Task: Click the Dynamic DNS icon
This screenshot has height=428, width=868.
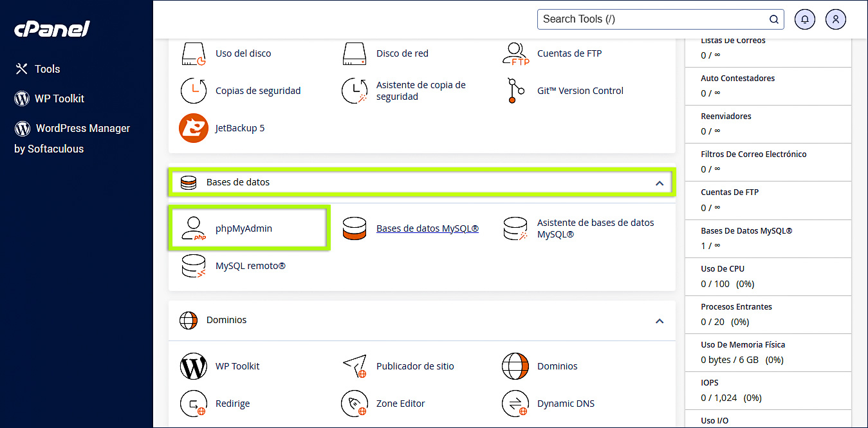Action: pyautogui.click(x=515, y=404)
